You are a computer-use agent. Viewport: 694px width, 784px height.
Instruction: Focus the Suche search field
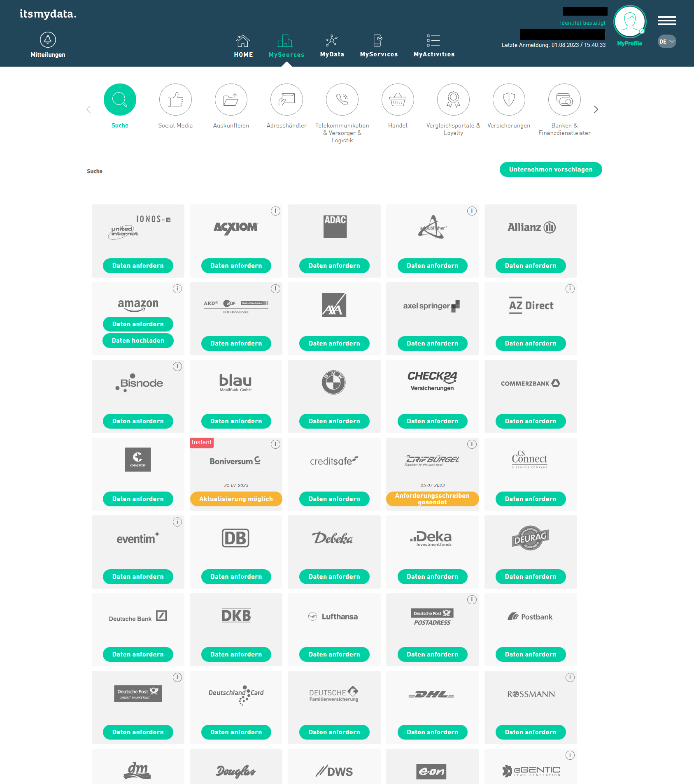tap(149, 170)
